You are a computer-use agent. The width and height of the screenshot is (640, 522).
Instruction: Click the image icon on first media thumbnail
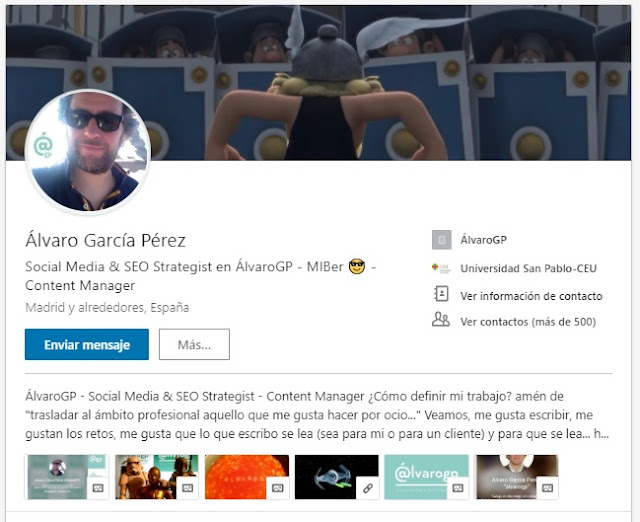pos(98,488)
